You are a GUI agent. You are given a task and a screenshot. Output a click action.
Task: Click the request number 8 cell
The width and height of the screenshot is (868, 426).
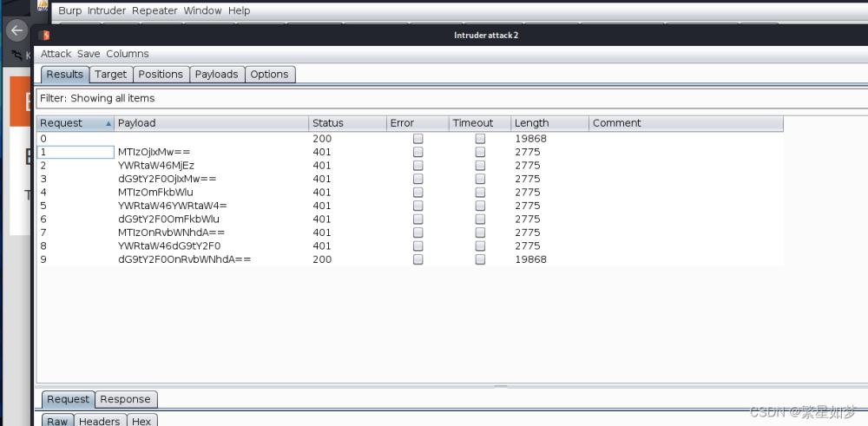click(x=76, y=246)
